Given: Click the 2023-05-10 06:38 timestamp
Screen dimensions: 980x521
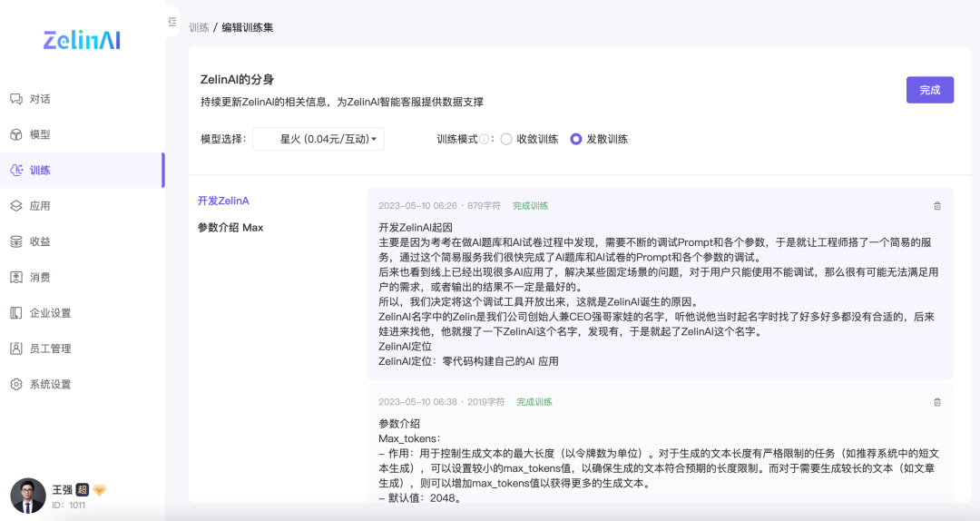Looking at the screenshot, I should (417, 402).
